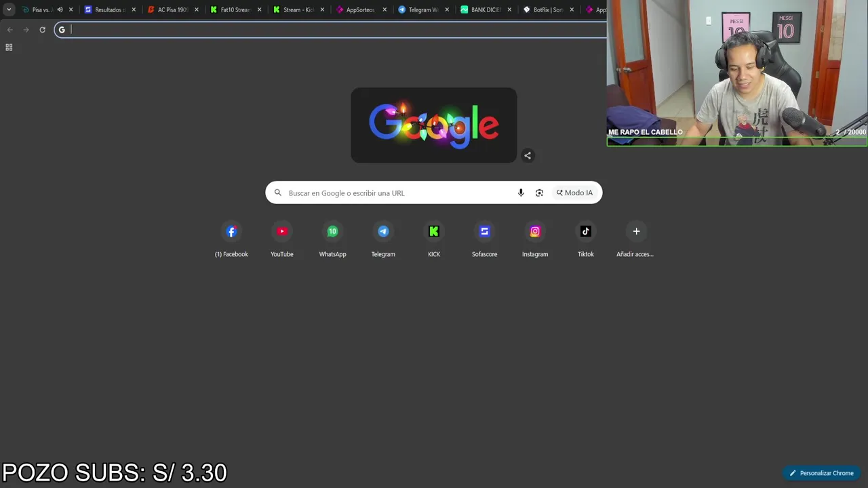The width and height of the screenshot is (868, 488).
Task: Open the Sofascore shortcut
Action: (x=484, y=240)
